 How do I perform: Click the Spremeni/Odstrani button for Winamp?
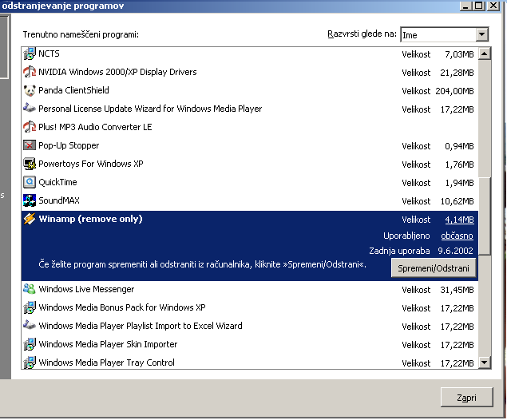tap(434, 268)
